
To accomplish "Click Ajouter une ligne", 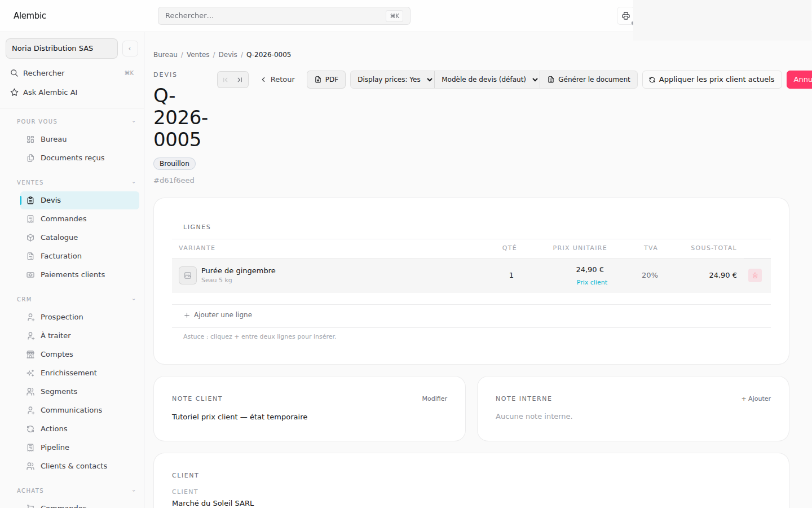I will pyautogui.click(x=218, y=315).
